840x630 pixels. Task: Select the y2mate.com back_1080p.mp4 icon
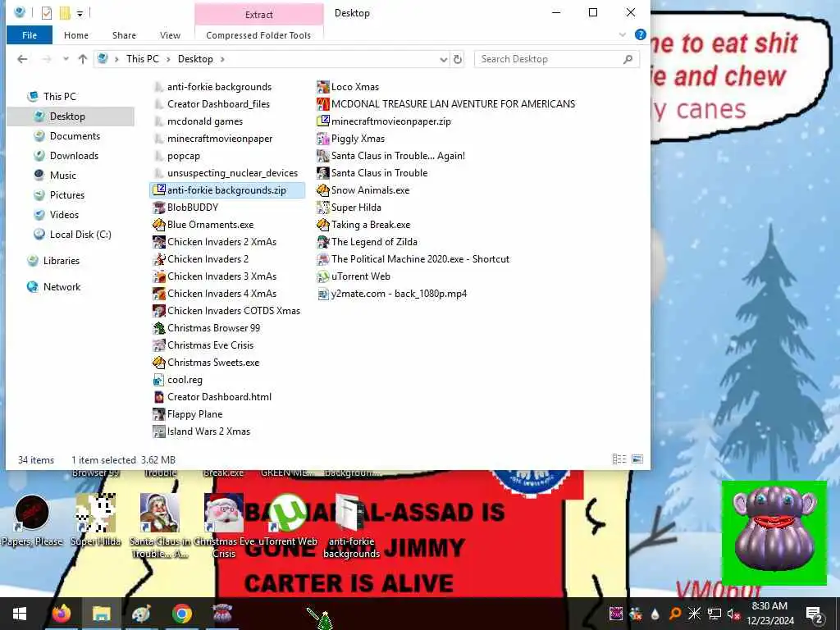click(x=322, y=294)
